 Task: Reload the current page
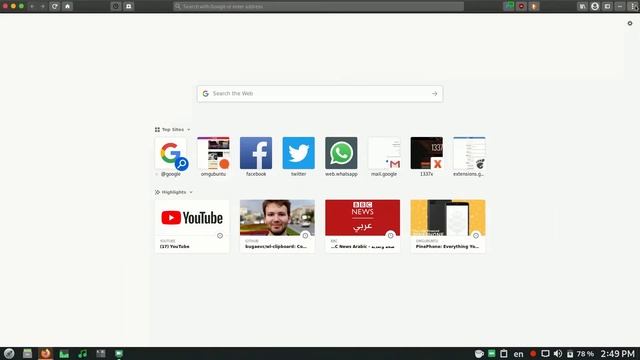point(55,6)
